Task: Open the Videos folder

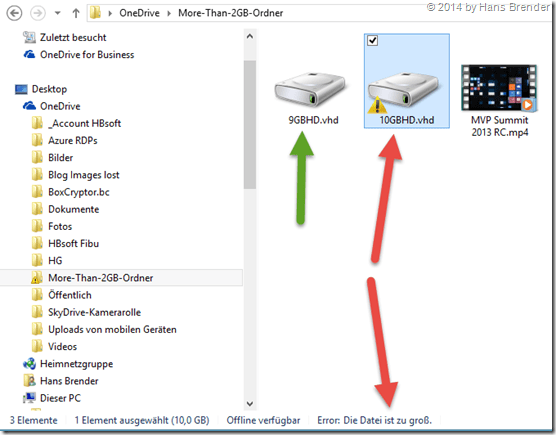Action: 62,346
